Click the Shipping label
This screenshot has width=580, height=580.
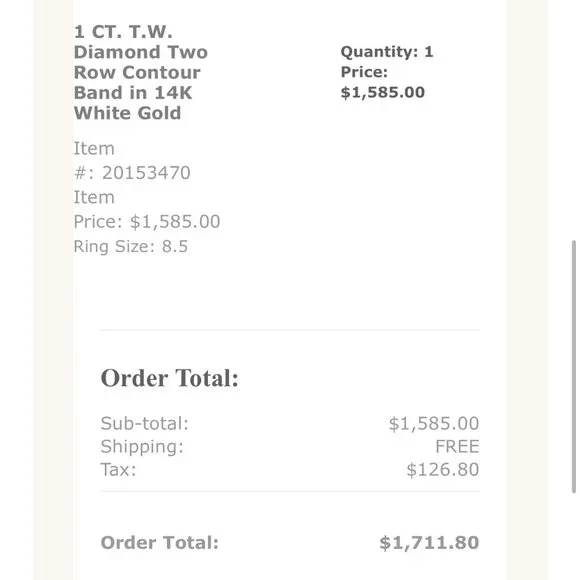coord(142,446)
